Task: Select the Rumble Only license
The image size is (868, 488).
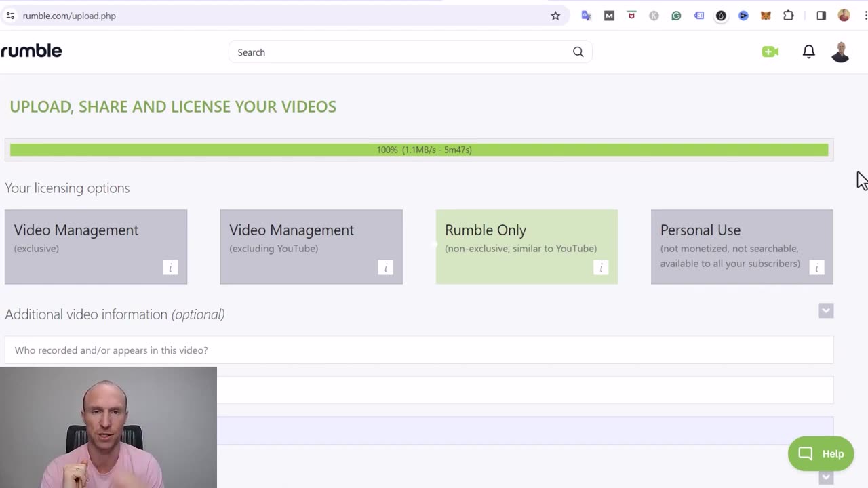Action: click(526, 247)
